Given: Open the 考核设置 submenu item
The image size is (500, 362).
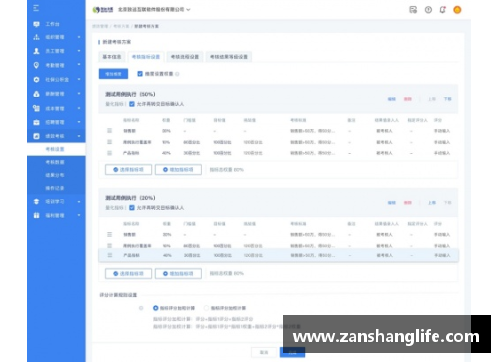Looking at the screenshot, I should pos(56,149).
